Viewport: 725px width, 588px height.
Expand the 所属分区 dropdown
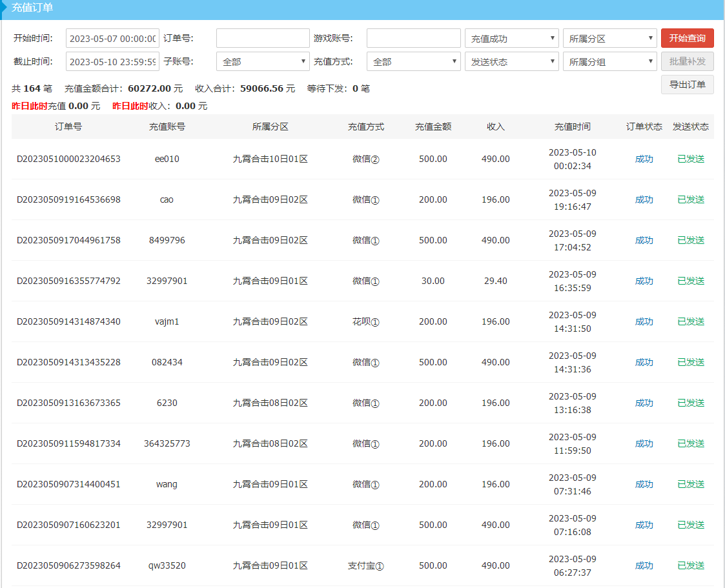pyautogui.click(x=609, y=39)
